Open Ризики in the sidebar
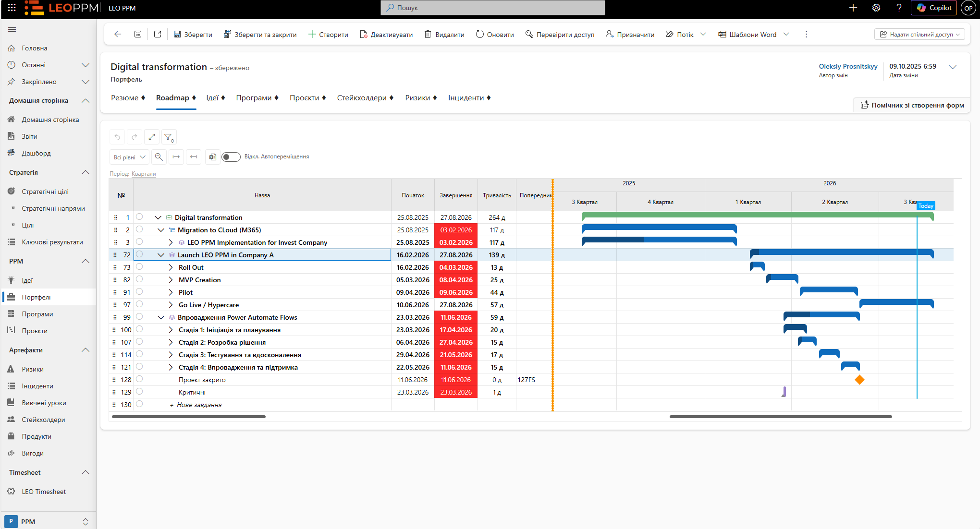980x529 pixels. click(x=33, y=369)
